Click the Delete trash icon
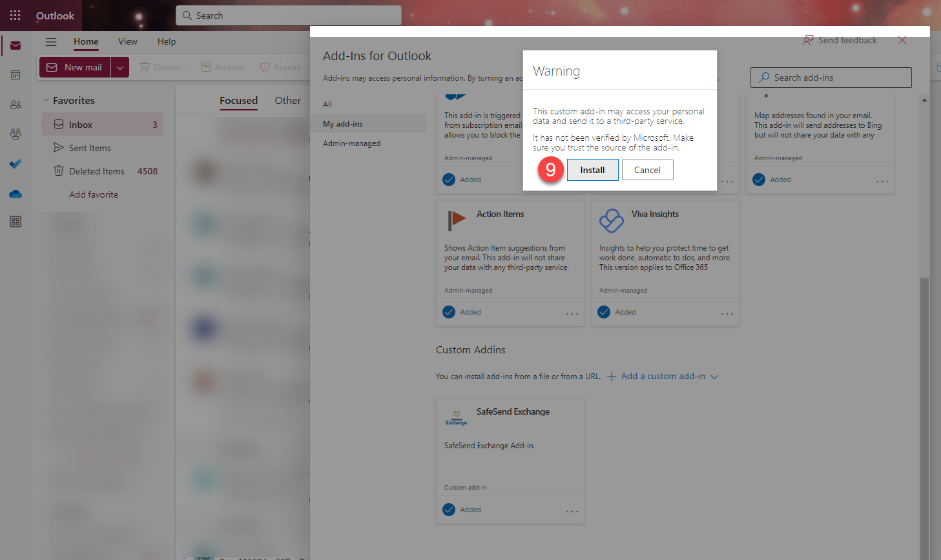Screen dimensions: 941x560 tap(145, 67)
